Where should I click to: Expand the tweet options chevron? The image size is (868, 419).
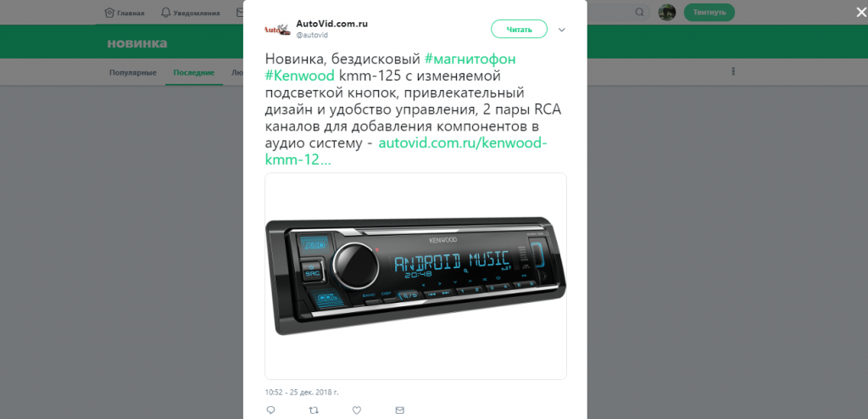[562, 30]
